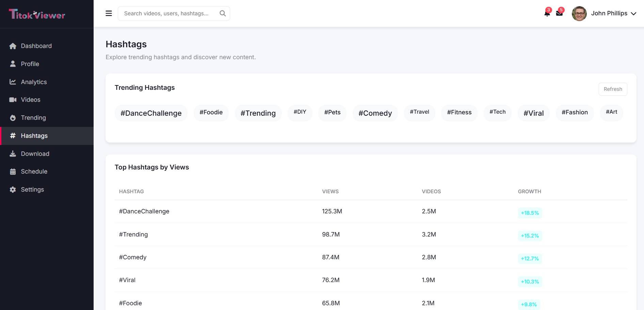Click the Download arrow icon

[x=13, y=154]
